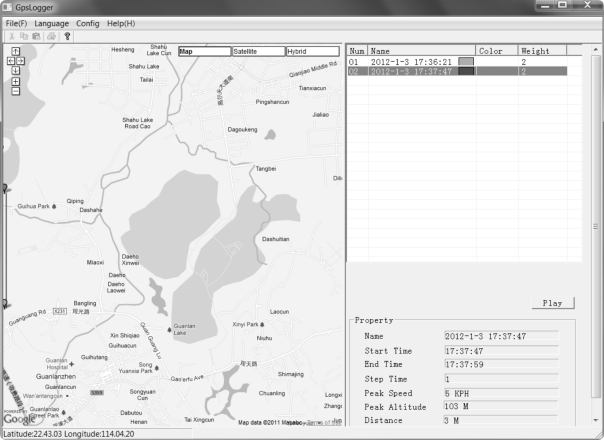Screen dimensions: 604x440
Task: Click the Distance field
Action: [502, 421]
